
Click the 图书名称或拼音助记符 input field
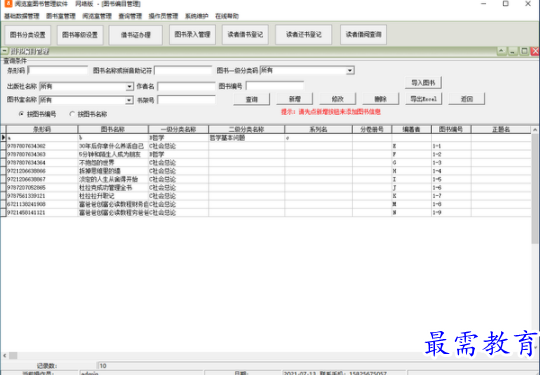tap(183, 70)
